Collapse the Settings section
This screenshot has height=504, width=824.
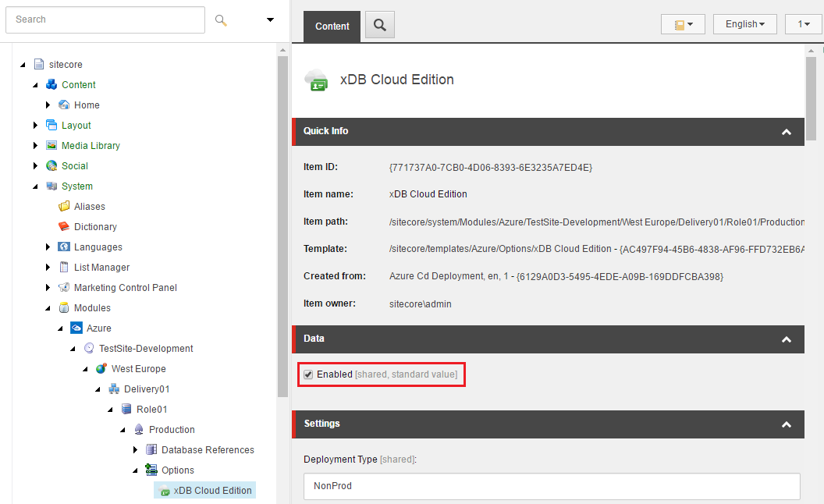[x=787, y=424]
